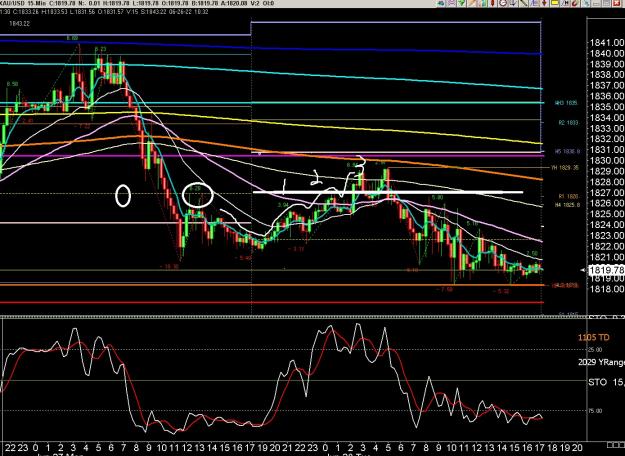This screenshot has width=625, height=456.
Task: Maximize the chart window
Action: [607, 3]
